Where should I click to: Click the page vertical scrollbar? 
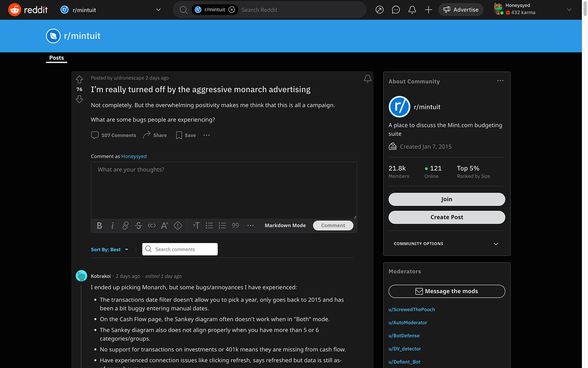[585, 184]
